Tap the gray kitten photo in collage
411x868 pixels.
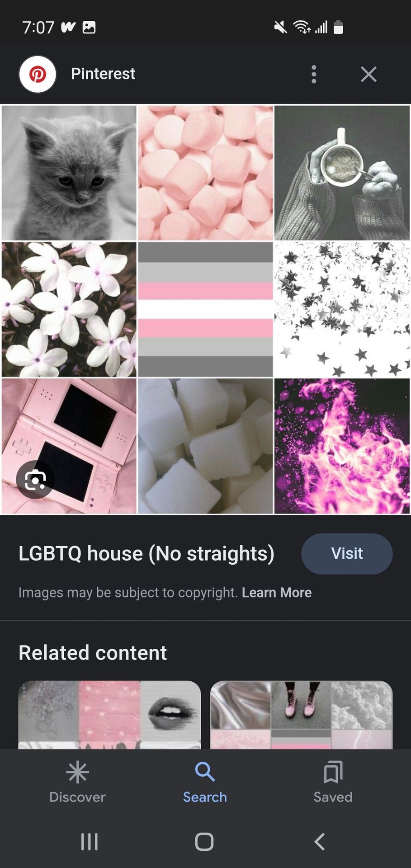[69, 173]
